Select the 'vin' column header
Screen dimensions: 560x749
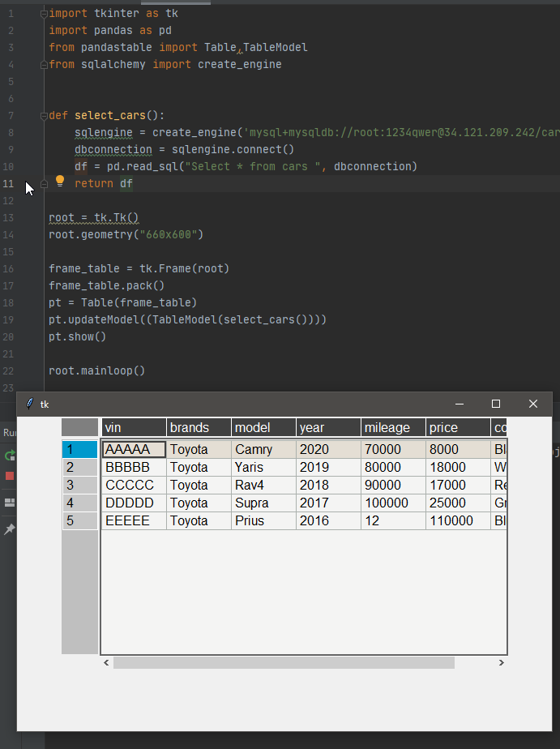point(134,427)
